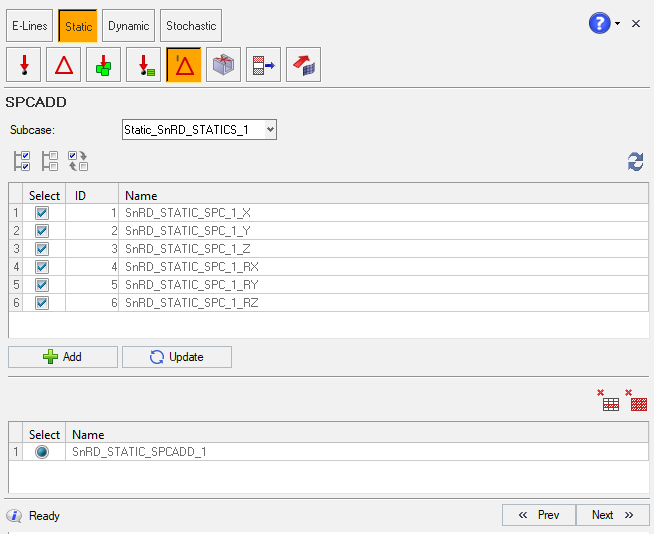Open the help menu dropdown arrow
Viewport: 654px width, 534px height.
pyautogui.click(x=618, y=23)
